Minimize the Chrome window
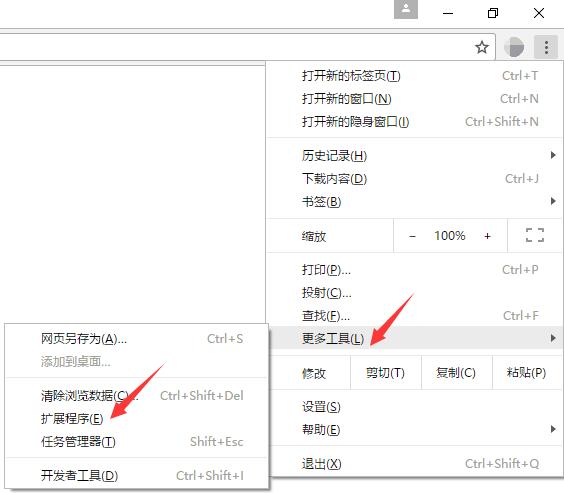Viewport: 564px width, 493px height. [448, 13]
